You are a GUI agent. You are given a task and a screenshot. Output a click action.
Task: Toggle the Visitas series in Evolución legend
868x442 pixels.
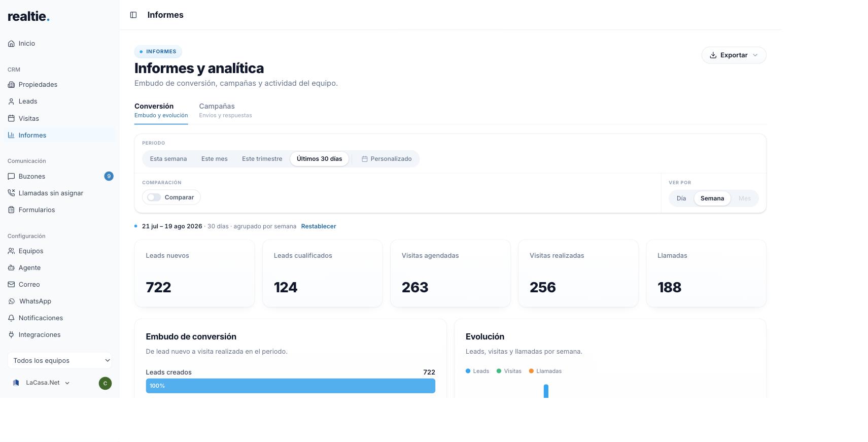tap(509, 371)
